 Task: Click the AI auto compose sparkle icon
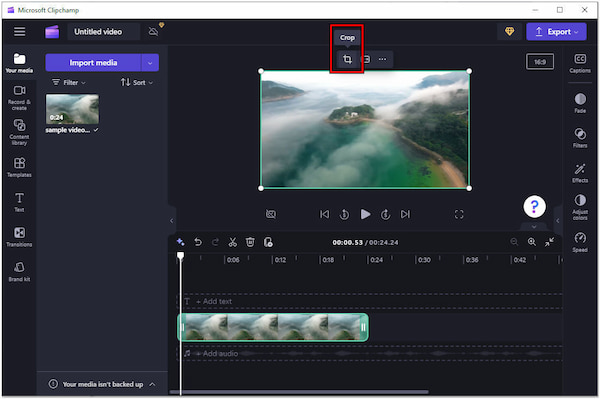(181, 242)
